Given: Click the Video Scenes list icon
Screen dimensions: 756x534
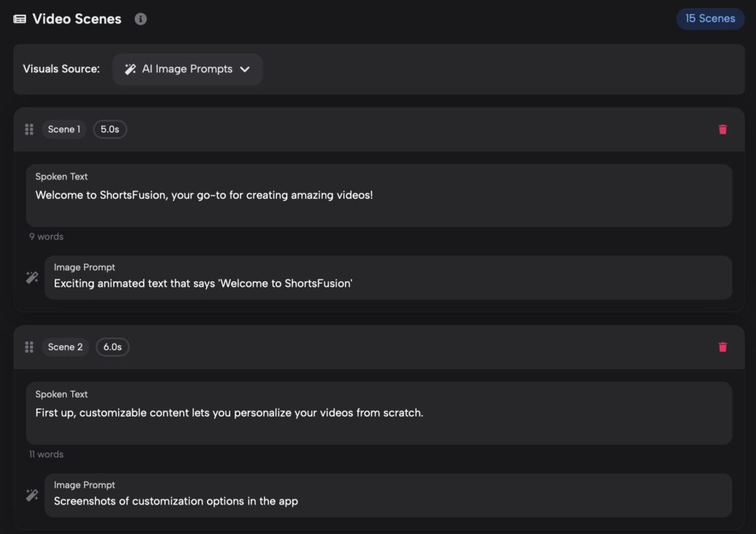Looking at the screenshot, I should [x=20, y=18].
